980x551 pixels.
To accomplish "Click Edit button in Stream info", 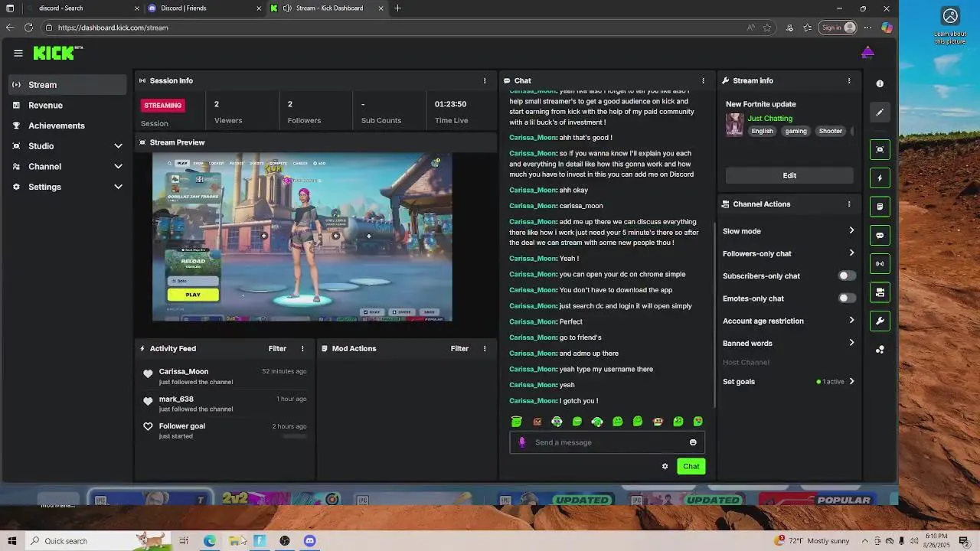I will pyautogui.click(x=789, y=175).
